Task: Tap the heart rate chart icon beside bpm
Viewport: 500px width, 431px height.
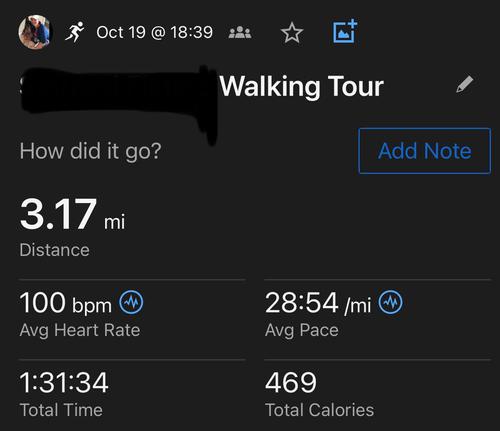Action: point(131,302)
